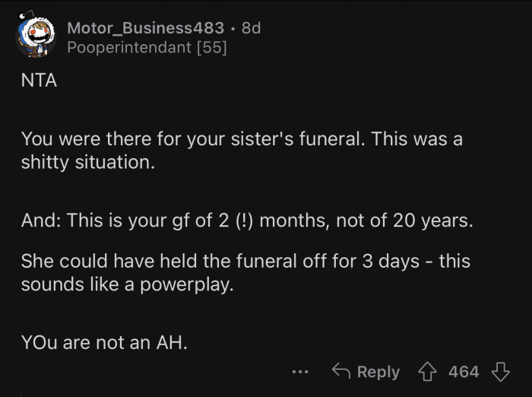Click the 464 vote count
This screenshot has height=397, width=532.
tap(464, 372)
